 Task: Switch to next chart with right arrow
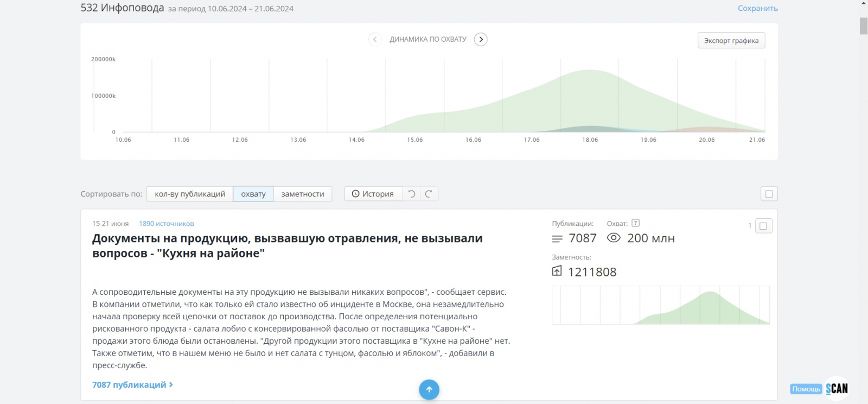[x=481, y=40]
